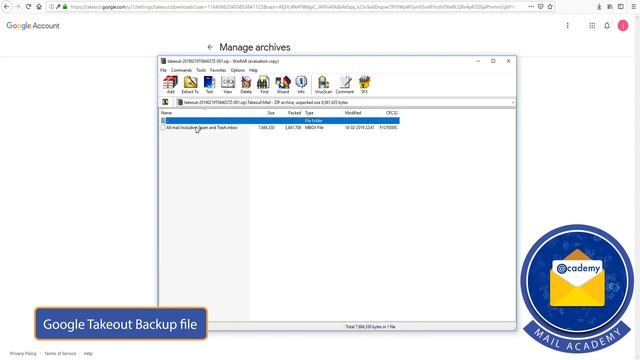Open the Favorites menu
The height and width of the screenshot is (360, 640).
[x=218, y=70]
